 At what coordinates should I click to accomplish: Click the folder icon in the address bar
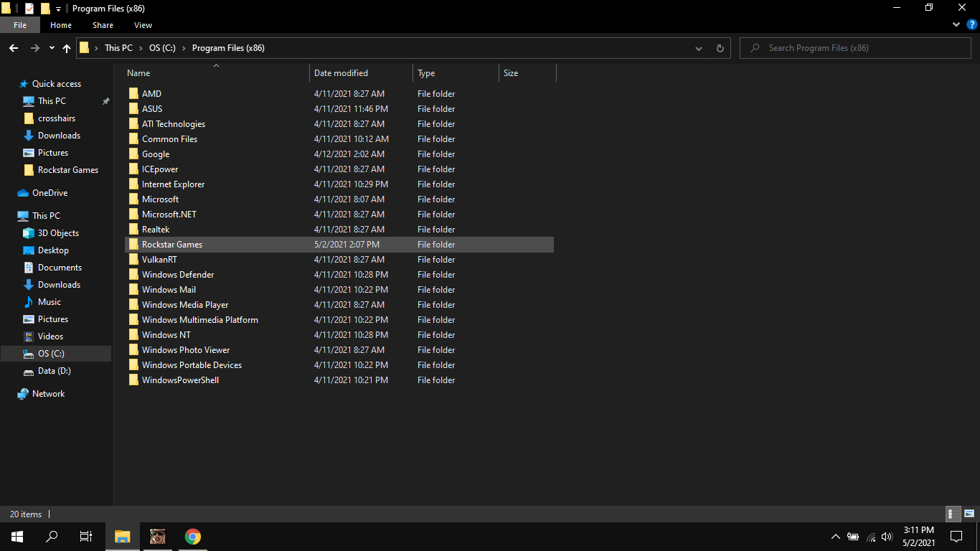(84, 48)
